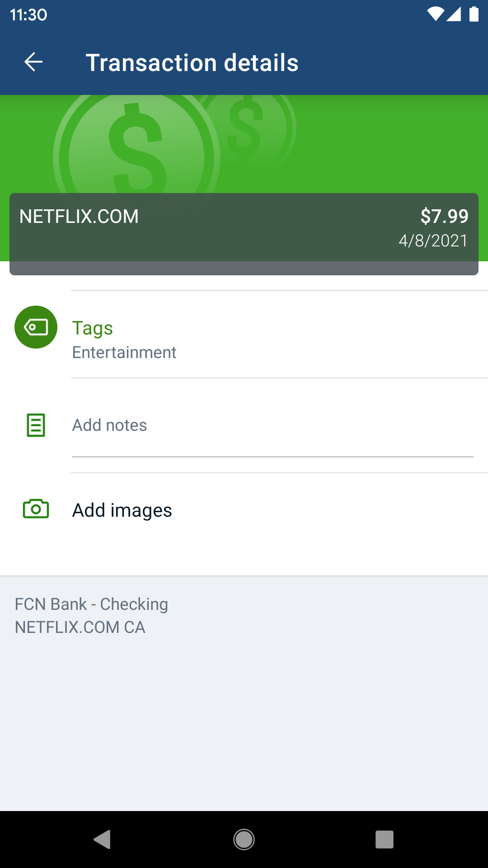Tap the battery status icon

(x=474, y=14)
